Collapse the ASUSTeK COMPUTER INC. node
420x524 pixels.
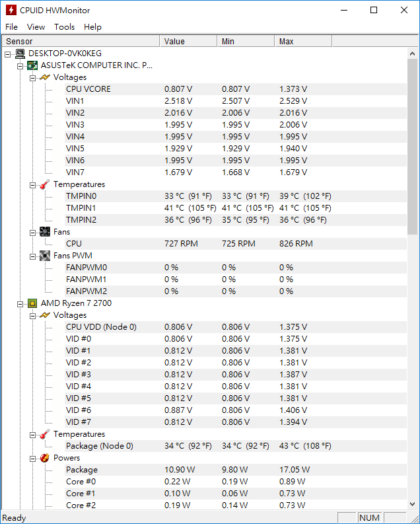click(20, 66)
